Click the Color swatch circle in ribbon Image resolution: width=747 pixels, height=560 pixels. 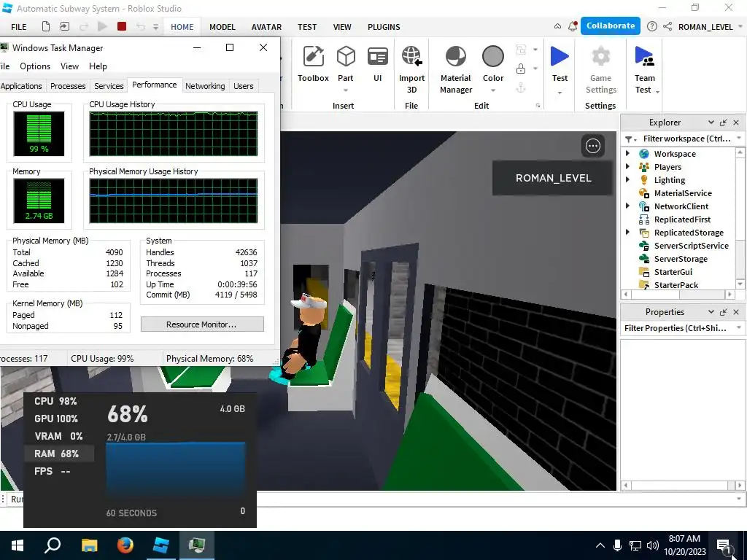[492, 56]
